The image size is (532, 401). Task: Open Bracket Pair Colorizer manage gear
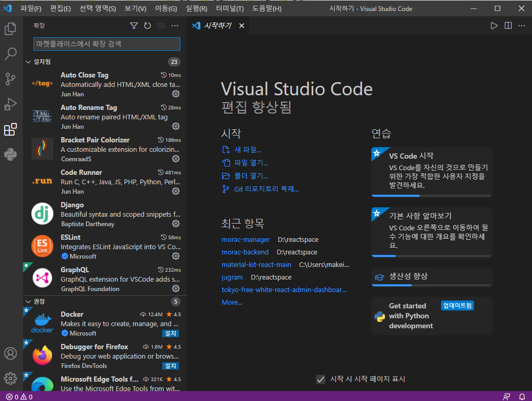click(x=176, y=159)
